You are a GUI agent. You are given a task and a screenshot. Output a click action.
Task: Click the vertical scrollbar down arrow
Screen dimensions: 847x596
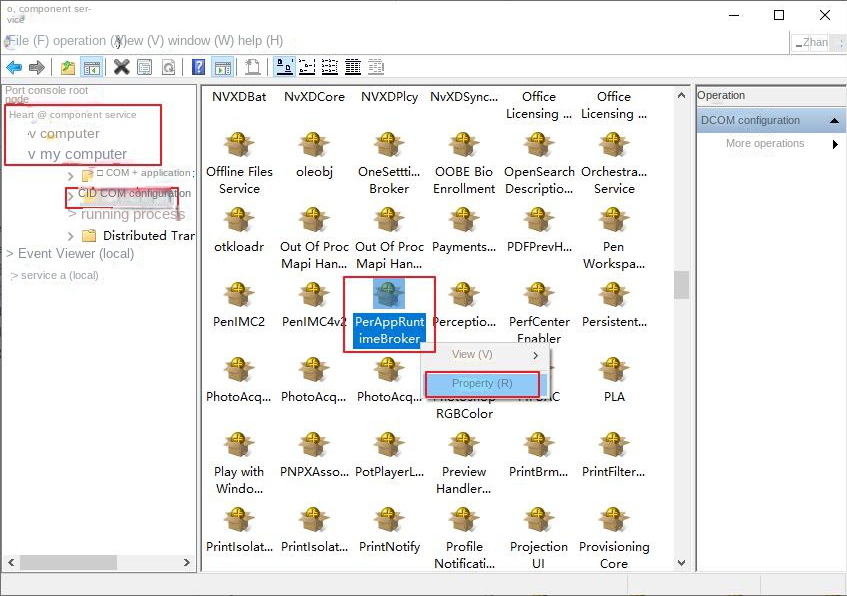[682, 564]
